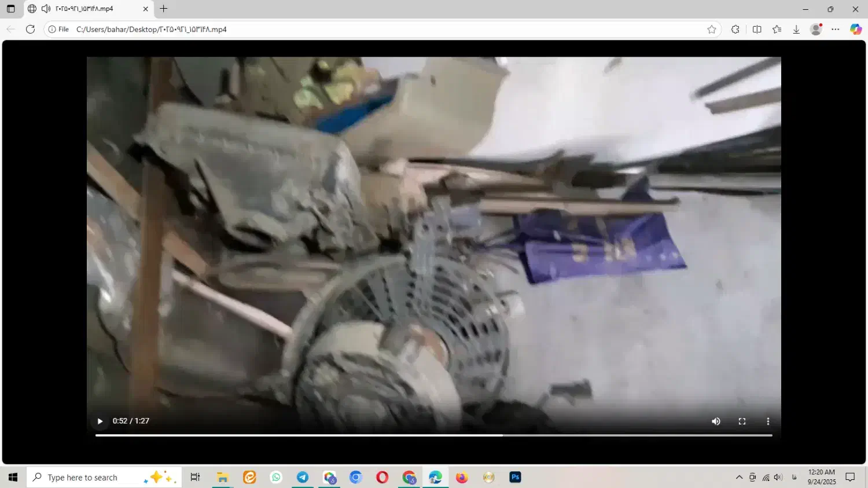Image resolution: width=868 pixels, height=488 pixels.
Task: Open the browser profile menu
Action: (816, 30)
